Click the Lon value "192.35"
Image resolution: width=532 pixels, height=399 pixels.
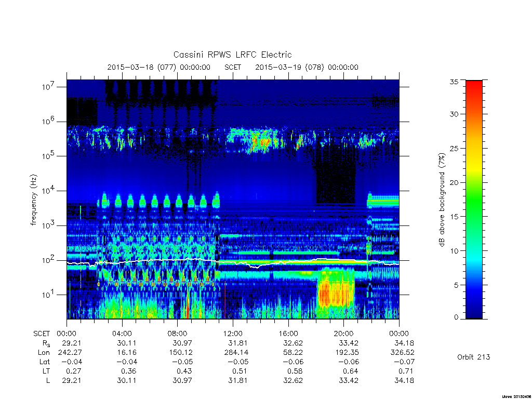tap(347, 353)
